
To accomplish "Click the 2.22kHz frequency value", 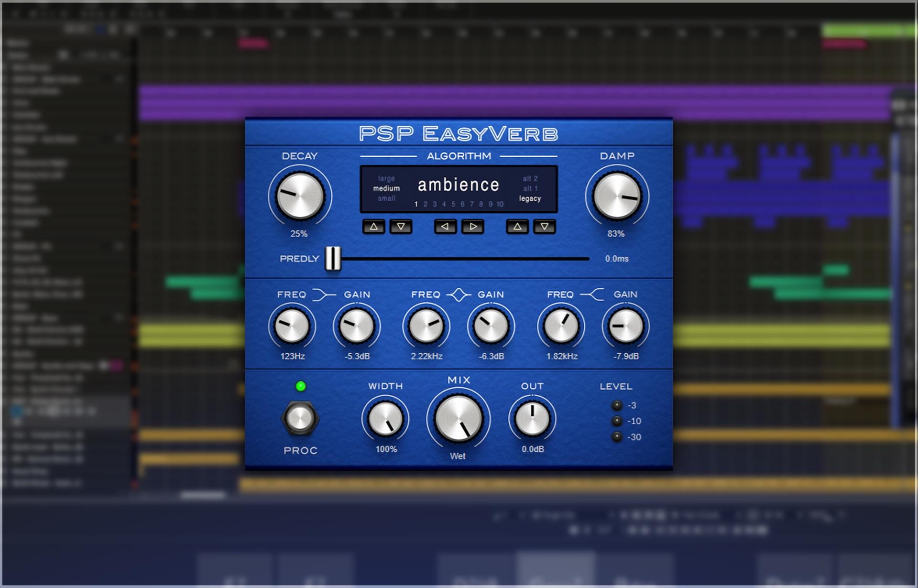I will coord(426,356).
